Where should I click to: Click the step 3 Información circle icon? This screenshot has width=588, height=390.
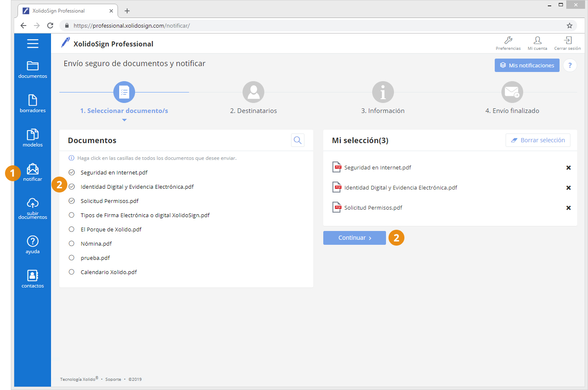pos(383,92)
